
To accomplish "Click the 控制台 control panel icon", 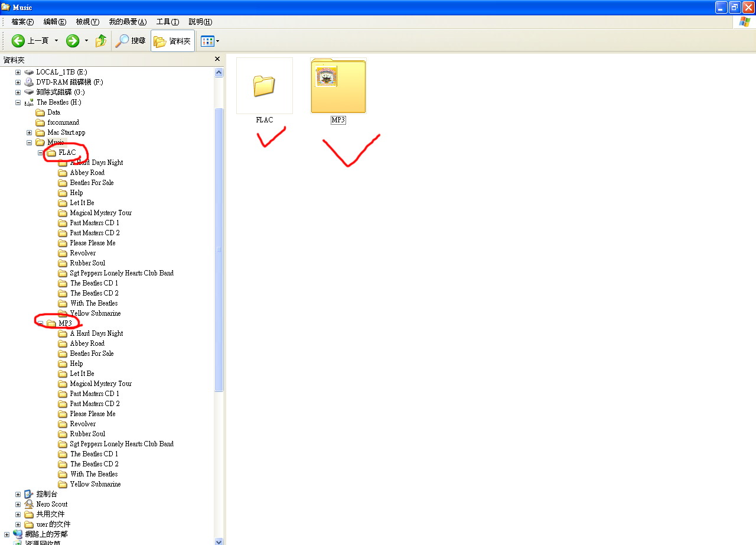I will (29, 494).
